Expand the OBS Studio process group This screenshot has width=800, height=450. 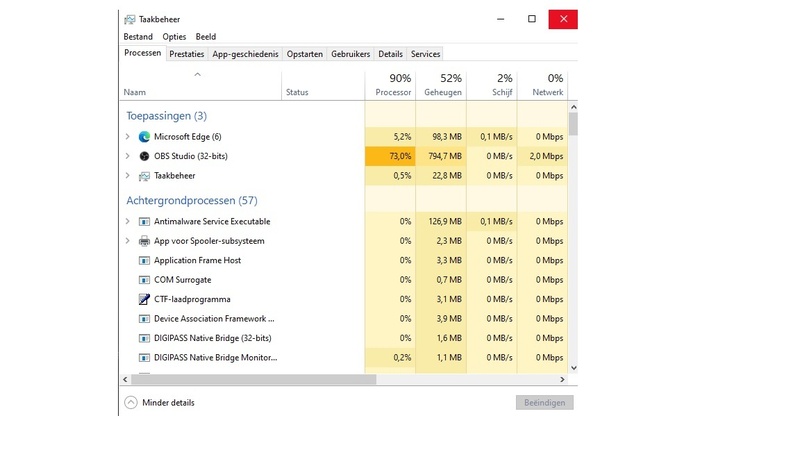point(127,156)
